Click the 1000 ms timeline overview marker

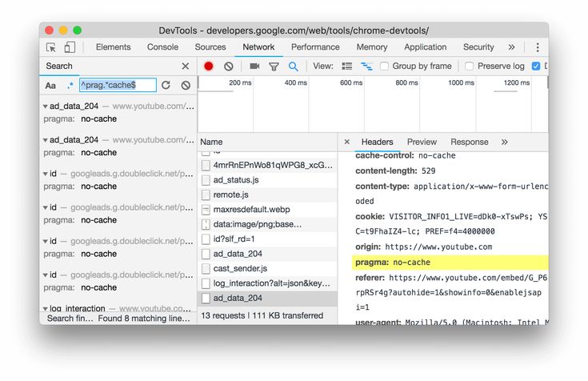tap(461, 82)
